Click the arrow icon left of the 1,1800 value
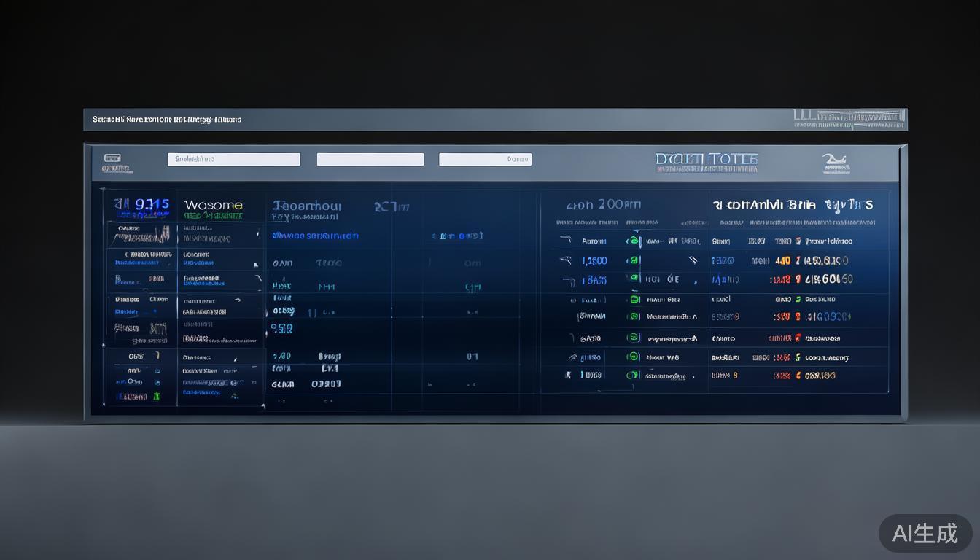980x560 pixels. [x=567, y=260]
